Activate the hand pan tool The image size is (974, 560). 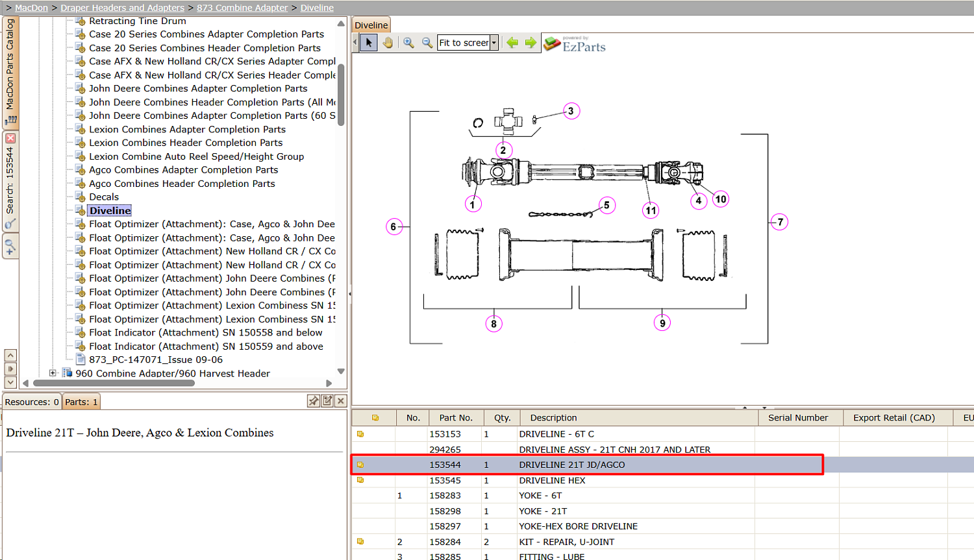coord(388,43)
